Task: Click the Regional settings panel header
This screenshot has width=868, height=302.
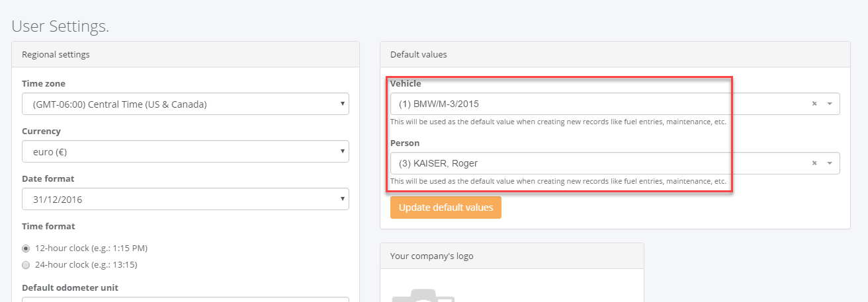Action: (x=185, y=54)
